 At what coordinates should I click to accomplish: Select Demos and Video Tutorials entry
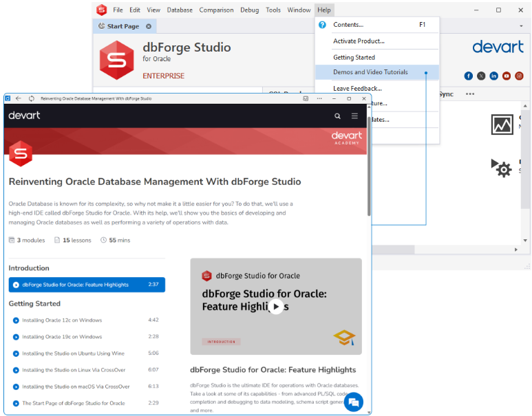377,72
